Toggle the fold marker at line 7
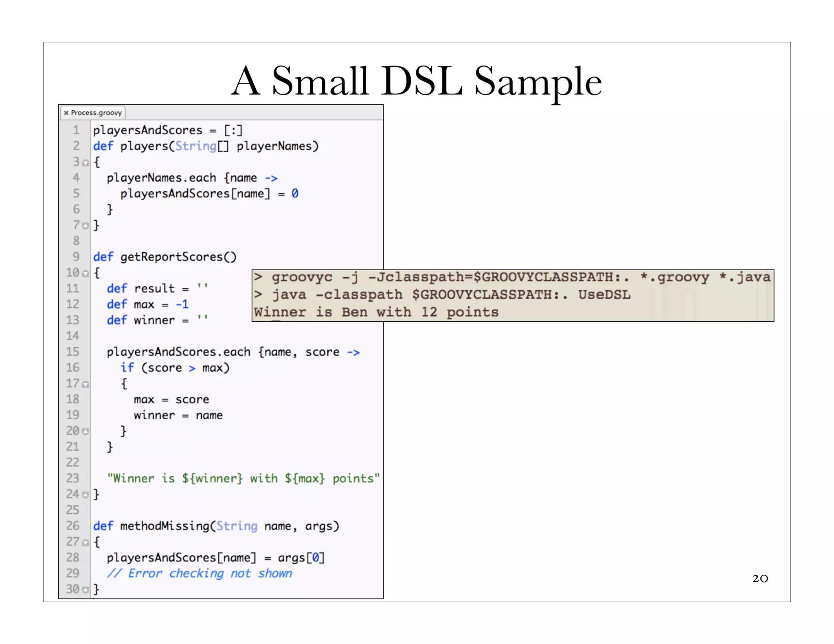Image resolution: width=834 pixels, height=644 pixels. point(86,226)
